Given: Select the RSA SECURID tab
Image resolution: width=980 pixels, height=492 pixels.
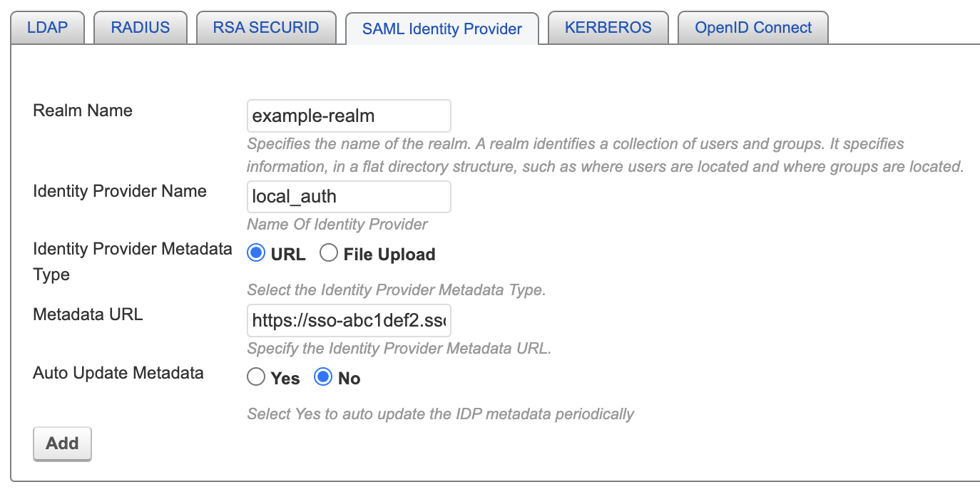Looking at the screenshot, I should (x=266, y=28).
